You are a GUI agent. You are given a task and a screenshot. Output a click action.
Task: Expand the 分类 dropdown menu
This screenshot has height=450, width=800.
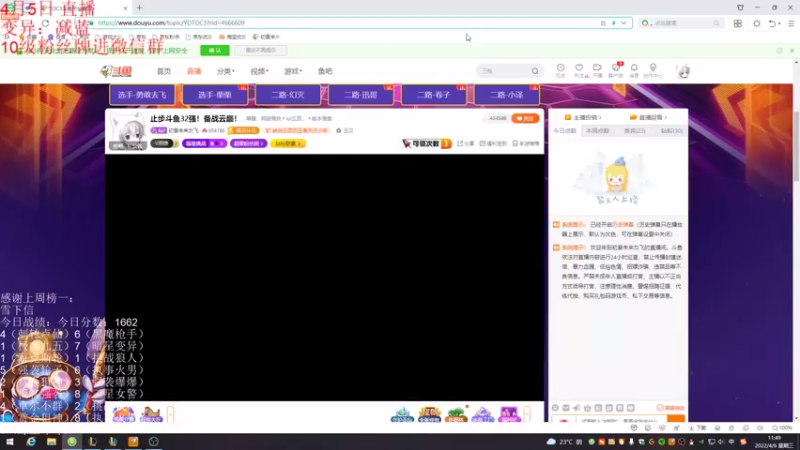(x=226, y=71)
